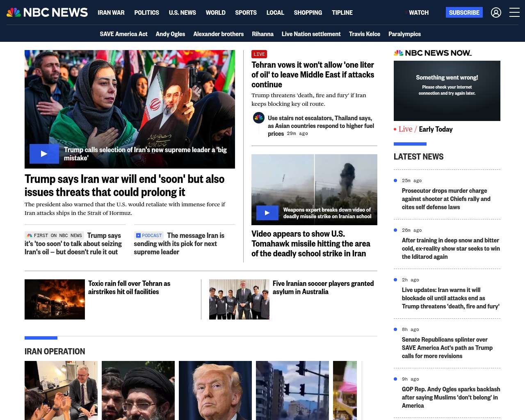Open the user account profile icon

(496, 13)
